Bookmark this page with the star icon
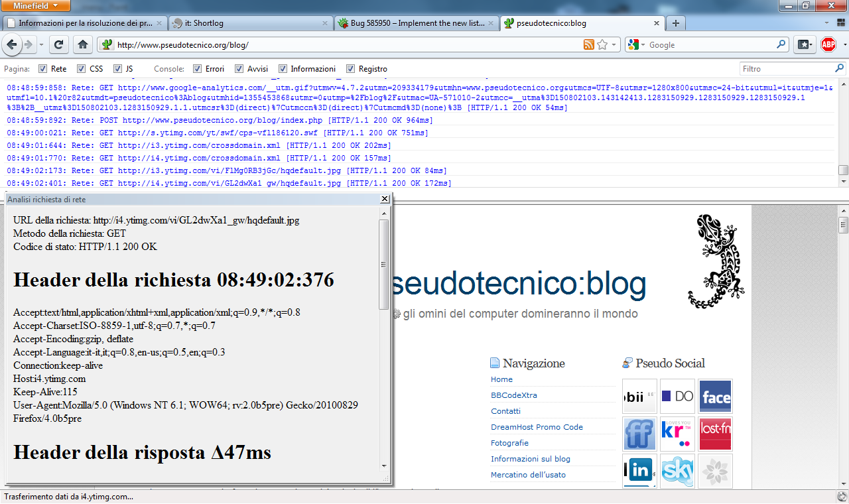849x504 pixels. point(602,44)
